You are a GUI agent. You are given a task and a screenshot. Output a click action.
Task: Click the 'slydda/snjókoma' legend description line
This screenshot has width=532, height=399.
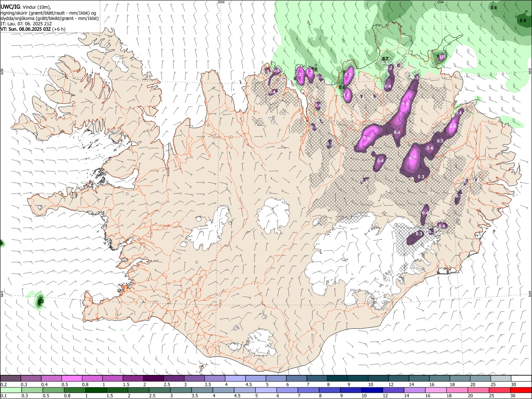coord(49,18)
